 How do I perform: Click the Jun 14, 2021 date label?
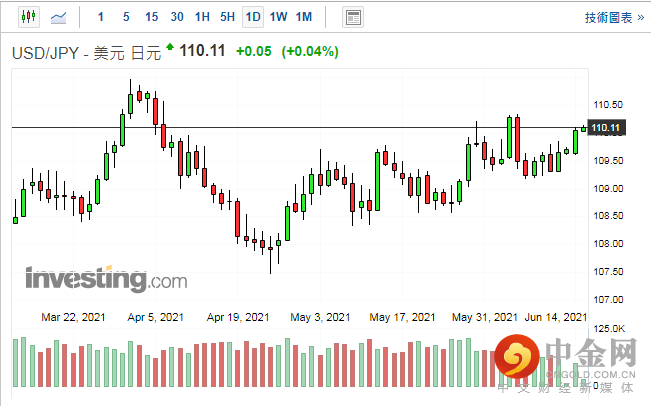point(556,318)
